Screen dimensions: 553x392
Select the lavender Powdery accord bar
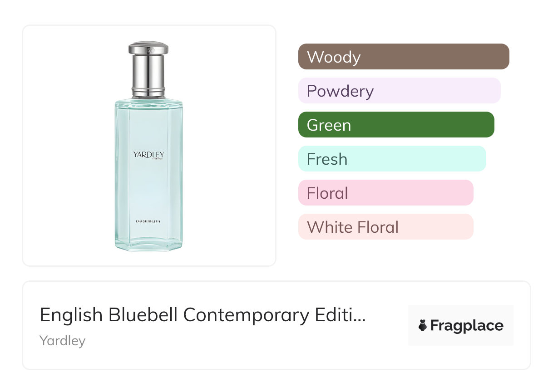point(399,91)
